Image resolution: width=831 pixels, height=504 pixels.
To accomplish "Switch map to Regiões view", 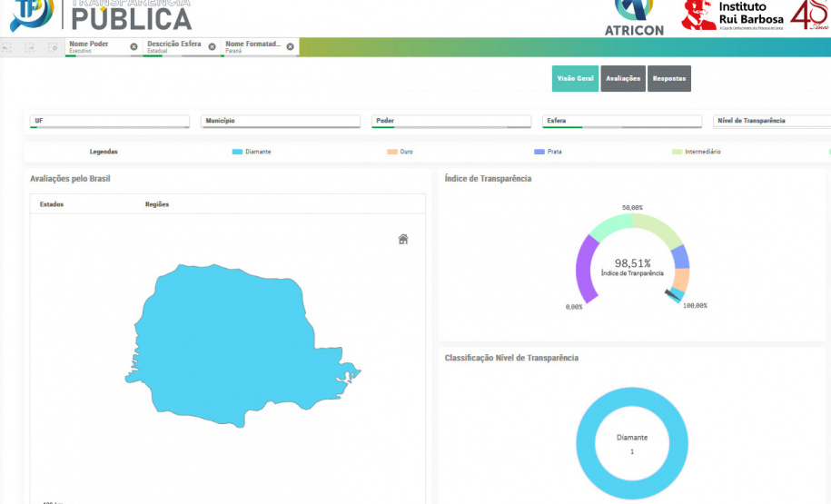I will pyautogui.click(x=157, y=204).
